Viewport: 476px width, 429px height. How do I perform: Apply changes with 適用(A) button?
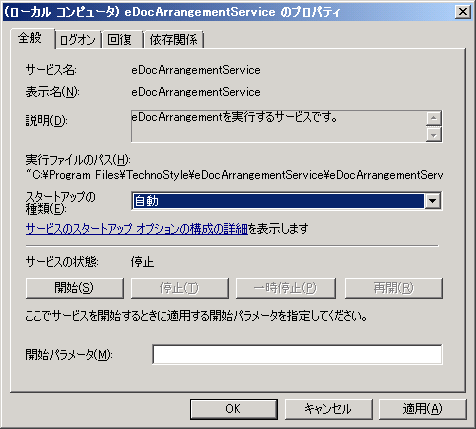click(x=423, y=409)
